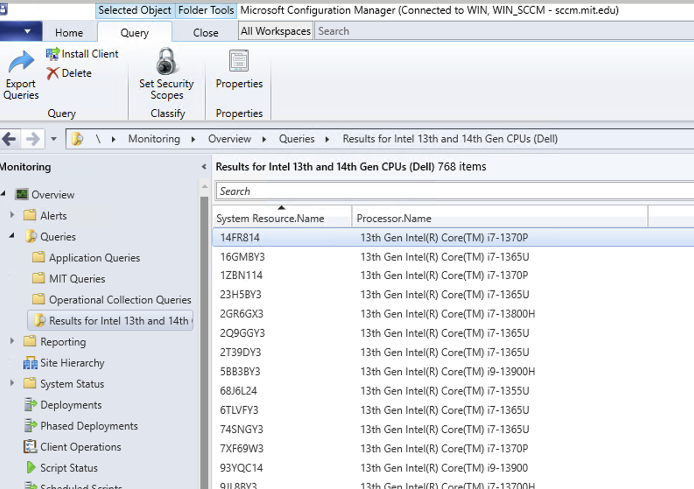Click Overview in the breadcrumb path
694x489 pixels.
pyautogui.click(x=229, y=139)
